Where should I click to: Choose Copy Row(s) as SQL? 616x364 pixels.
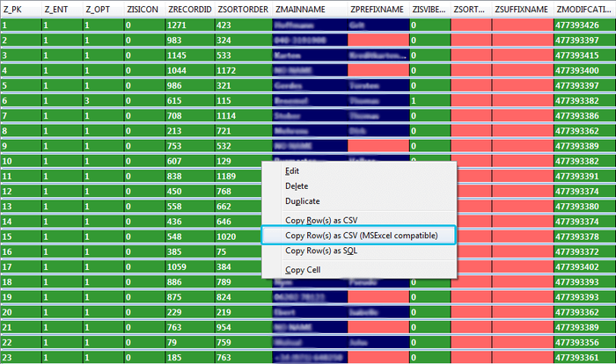(321, 251)
